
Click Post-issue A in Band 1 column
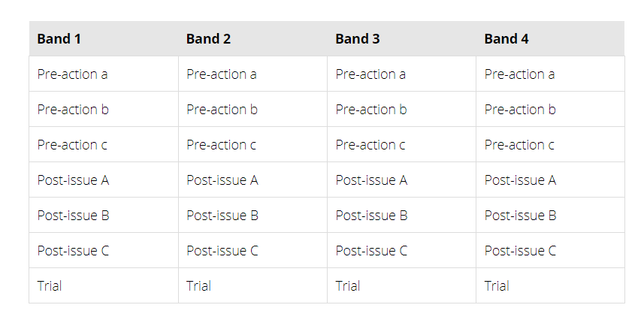(x=74, y=180)
